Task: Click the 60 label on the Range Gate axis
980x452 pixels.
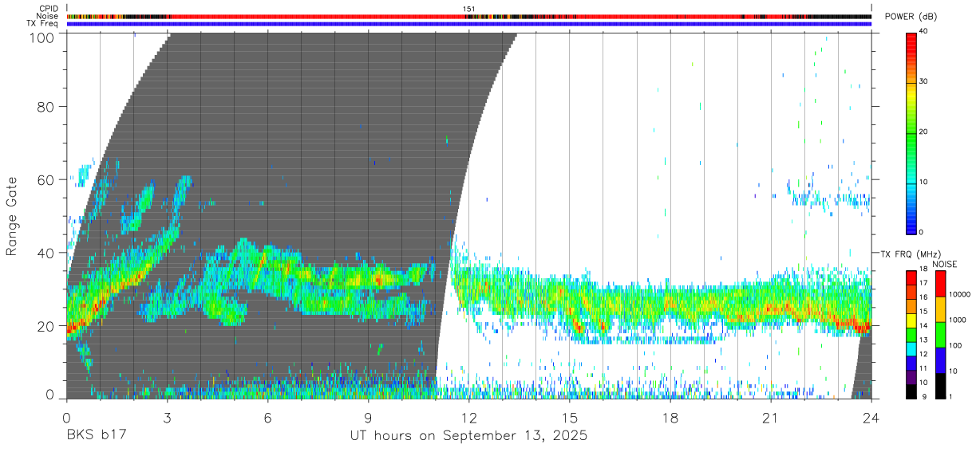Action: pos(45,179)
